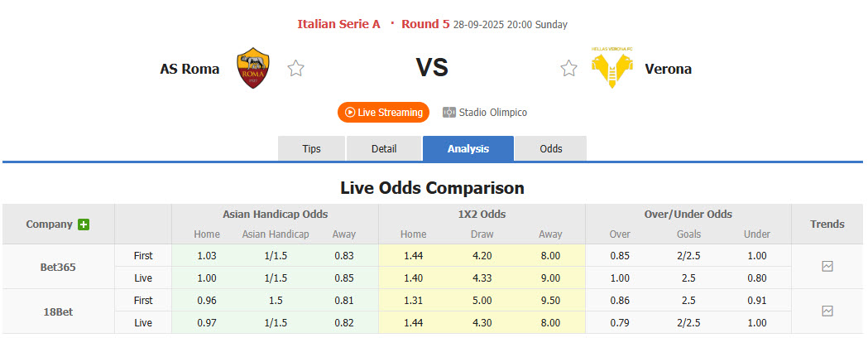This screenshot has height=338, width=868.
Task: Open the Odds tab
Action: pyautogui.click(x=551, y=148)
